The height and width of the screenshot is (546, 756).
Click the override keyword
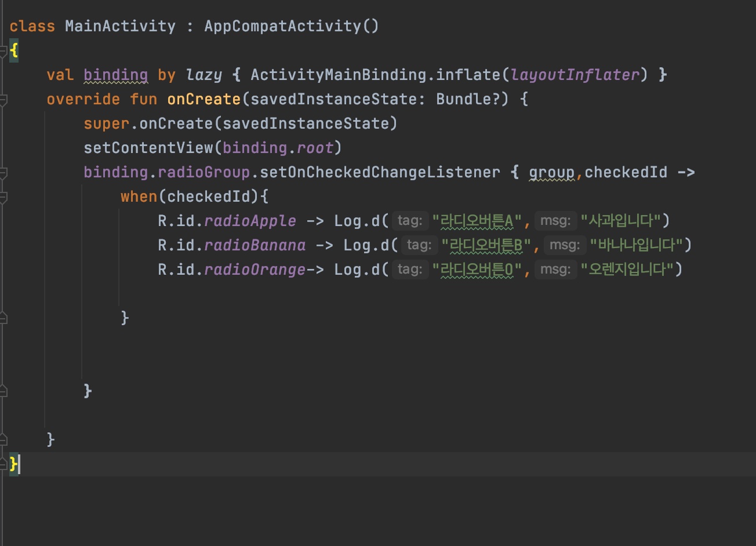pyautogui.click(x=83, y=99)
